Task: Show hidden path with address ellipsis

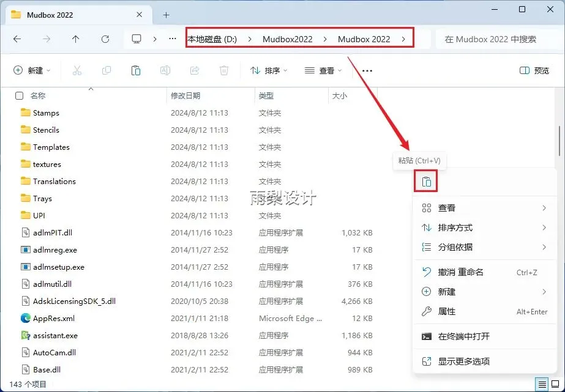Action: [x=173, y=39]
